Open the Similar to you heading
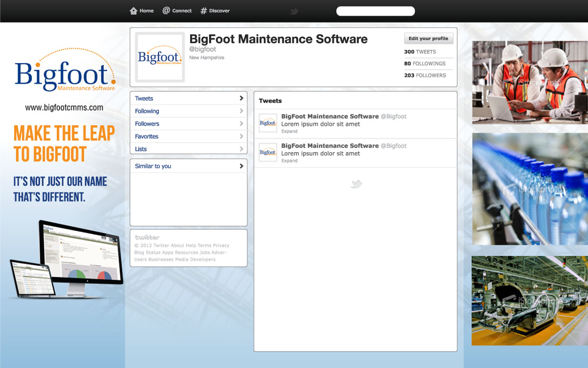This screenshot has width=588, height=368. (153, 166)
